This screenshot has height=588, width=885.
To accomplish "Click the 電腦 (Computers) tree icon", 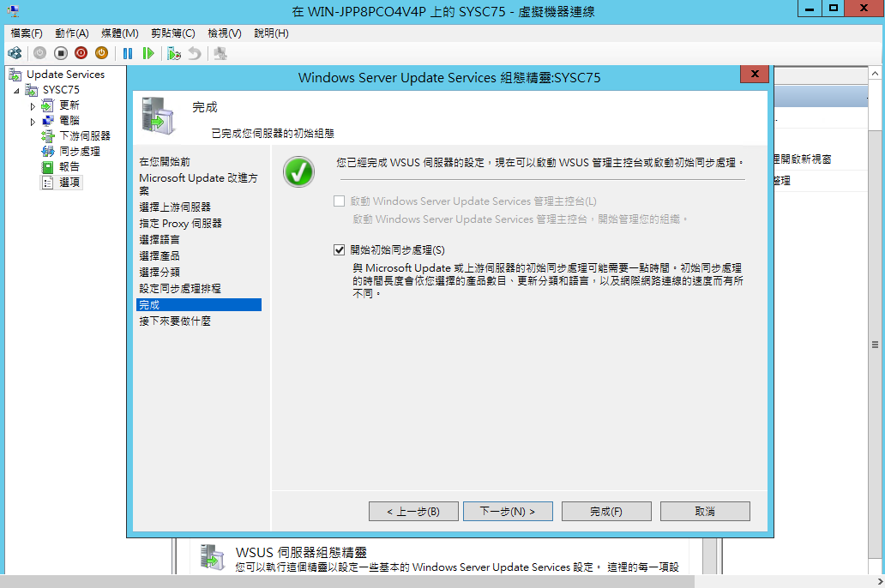I will [x=48, y=121].
